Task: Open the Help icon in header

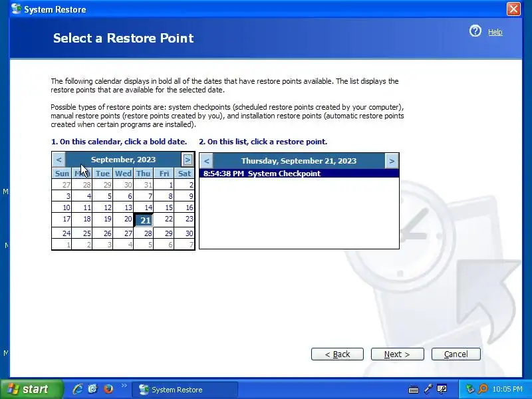Action: (475, 31)
